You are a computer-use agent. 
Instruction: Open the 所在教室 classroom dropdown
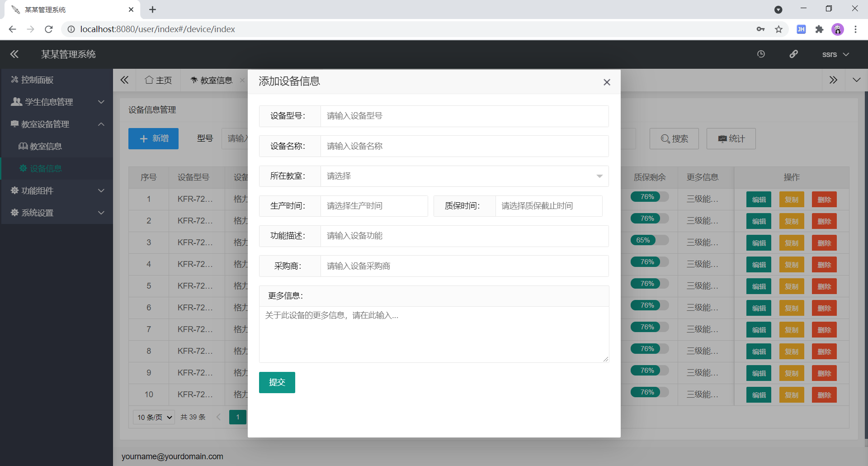coord(464,176)
